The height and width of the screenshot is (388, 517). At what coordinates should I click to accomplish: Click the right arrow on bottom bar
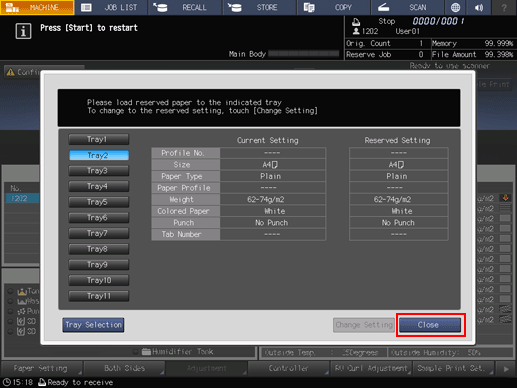[506, 369]
